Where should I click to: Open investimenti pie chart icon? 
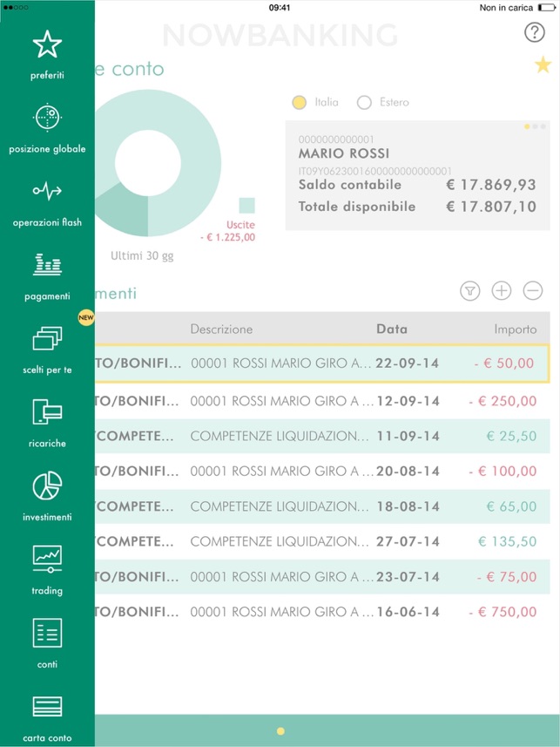coord(47,486)
